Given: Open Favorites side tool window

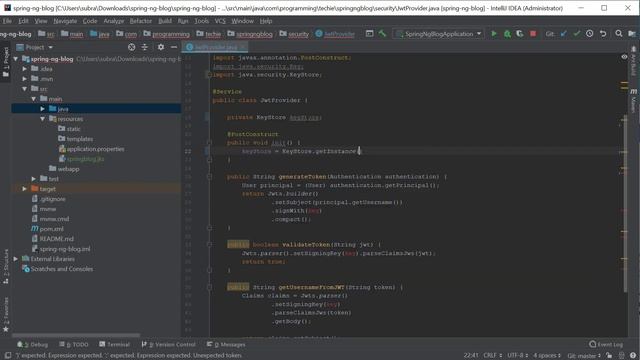Looking at the screenshot, I should [x=6, y=314].
